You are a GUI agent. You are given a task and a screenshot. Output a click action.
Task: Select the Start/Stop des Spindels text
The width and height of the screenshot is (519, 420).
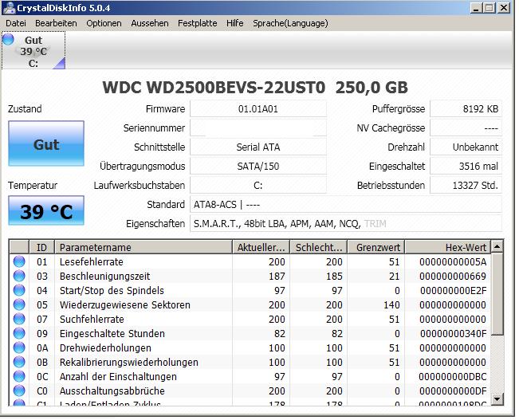112,291
